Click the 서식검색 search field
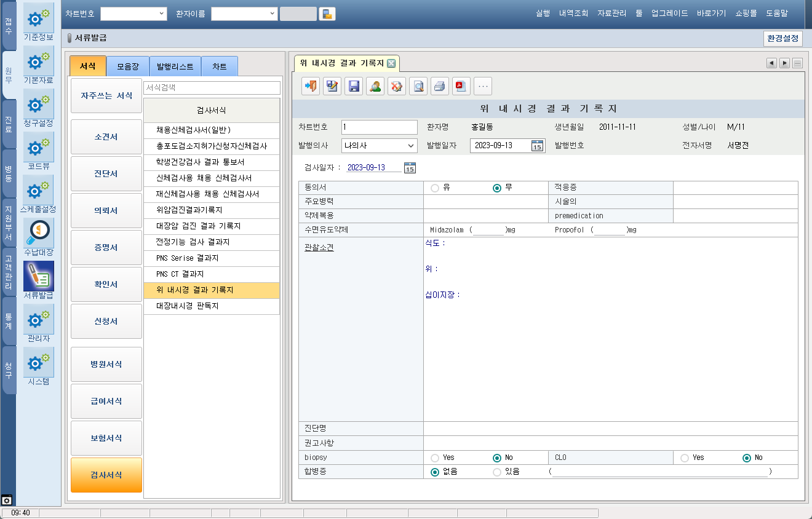Viewport: 812px width, 519px height. 212,88
